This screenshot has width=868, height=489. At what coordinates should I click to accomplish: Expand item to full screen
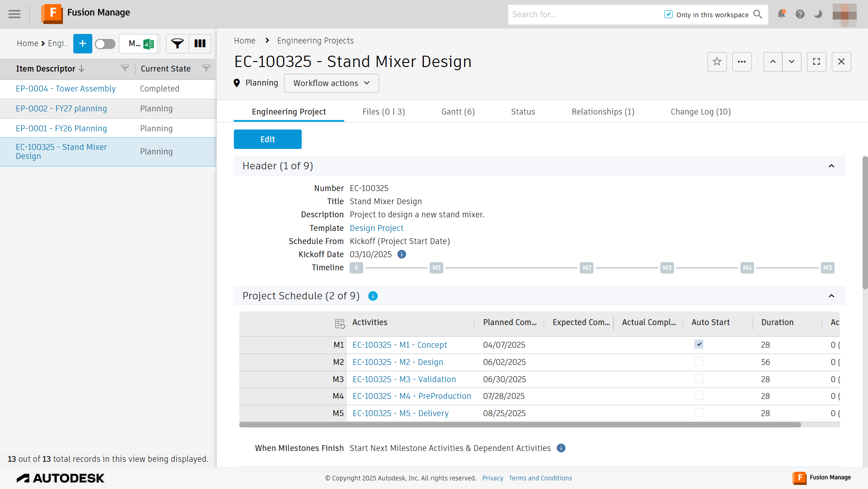click(816, 62)
